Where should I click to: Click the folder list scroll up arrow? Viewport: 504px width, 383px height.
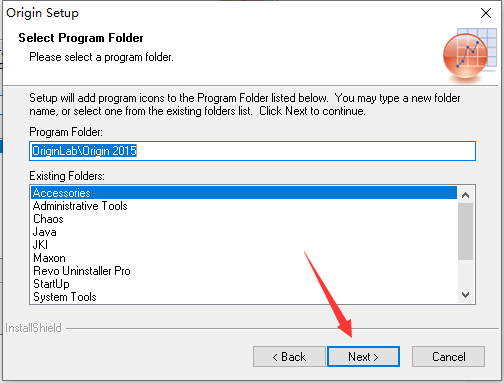pyautogui.click(x=466, y=195)
